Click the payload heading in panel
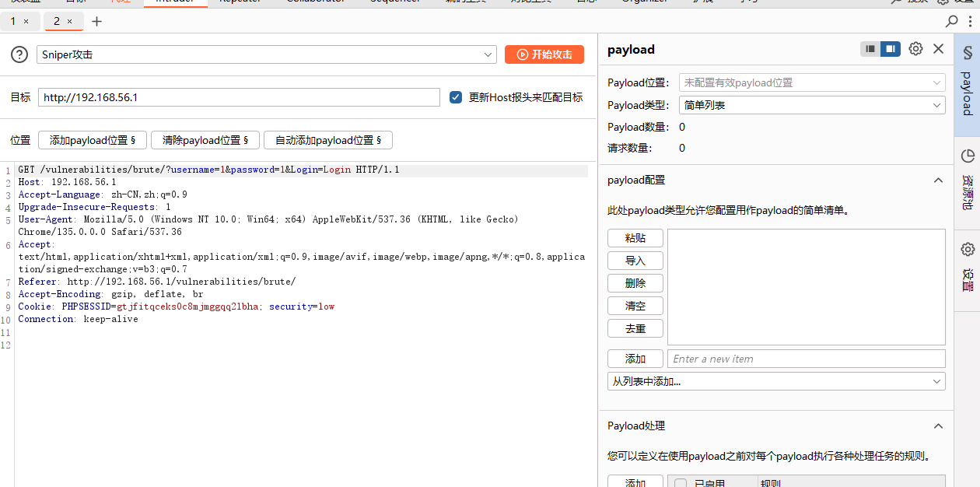Screen dimensions: 980x487 pos(631,49)
